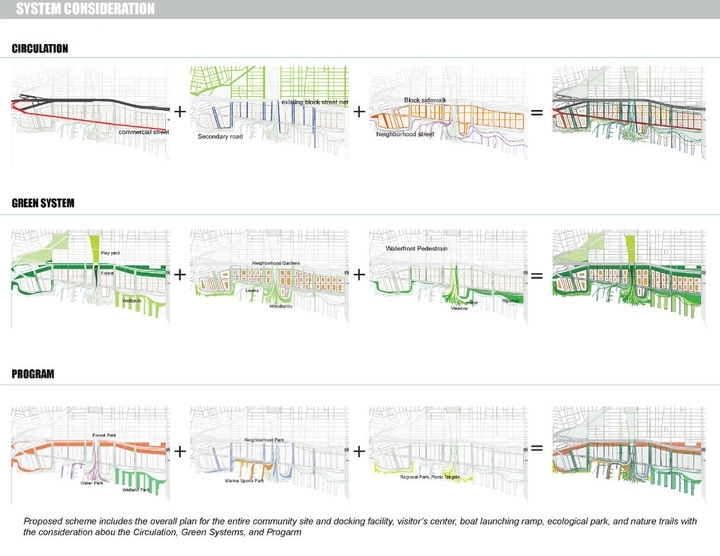Open the Secondary road circulation map
Viewport: 720px width, 556px height.
point(270,112)
